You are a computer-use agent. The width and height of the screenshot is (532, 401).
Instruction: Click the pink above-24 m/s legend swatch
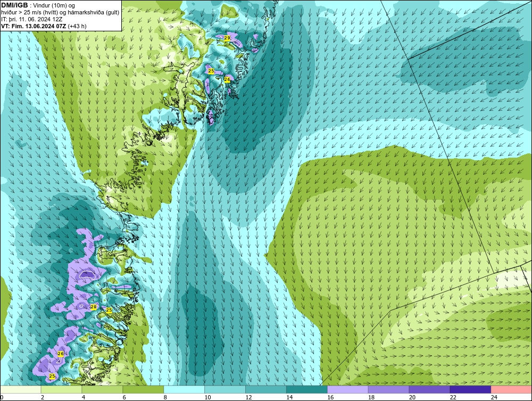[511, 389]
